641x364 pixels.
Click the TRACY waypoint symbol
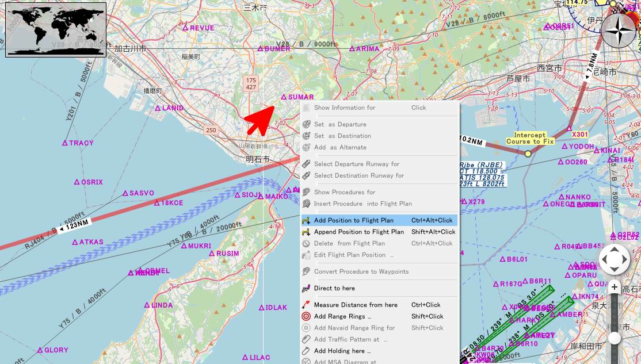[x=65, y=143]
